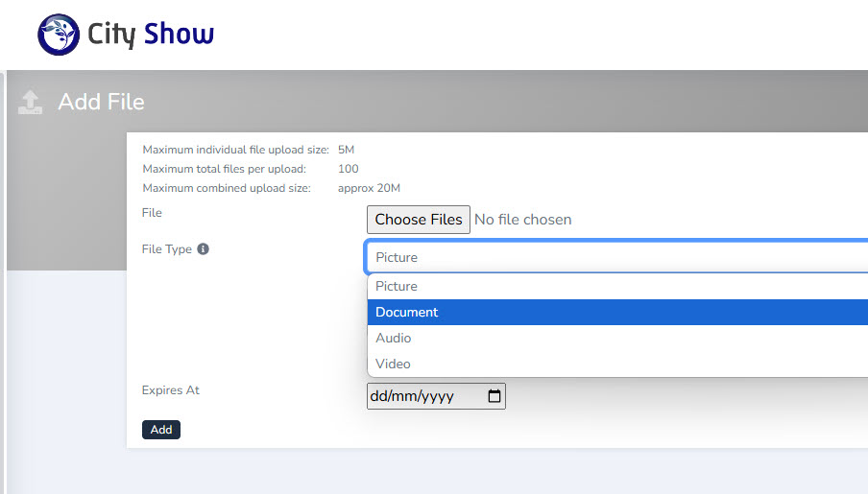
Task: Click the 'Maximum individual file upload size' text
Action: (235, 150)
